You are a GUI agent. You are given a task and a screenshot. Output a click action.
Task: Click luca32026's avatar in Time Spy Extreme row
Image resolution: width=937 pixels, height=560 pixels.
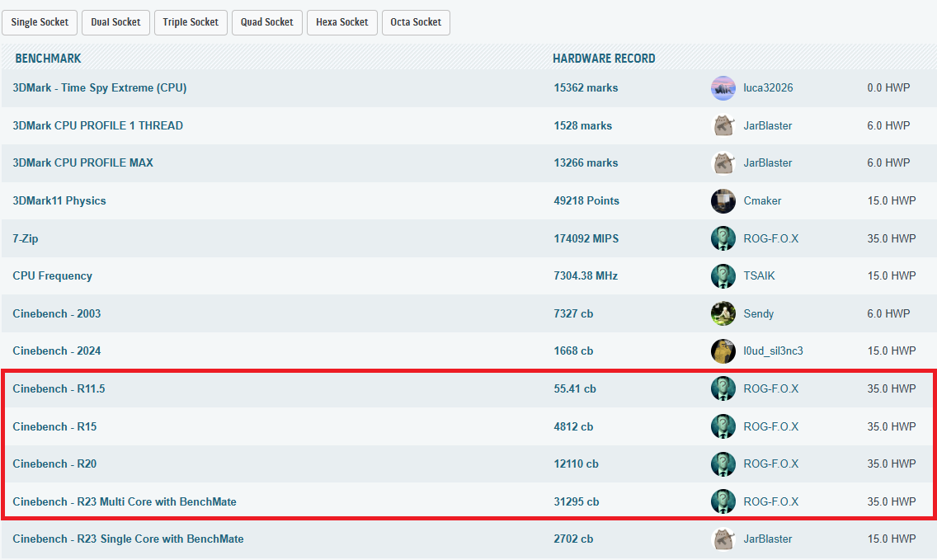point(723,88)
